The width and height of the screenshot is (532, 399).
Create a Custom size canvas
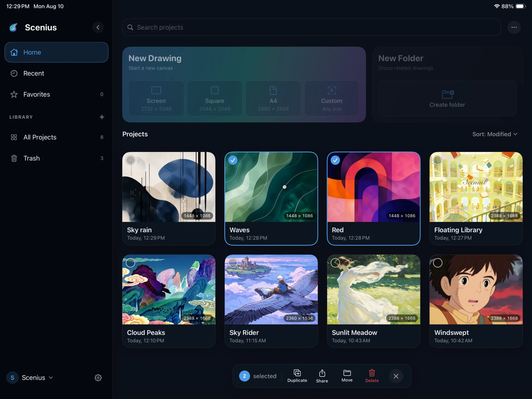click(332, 99)
